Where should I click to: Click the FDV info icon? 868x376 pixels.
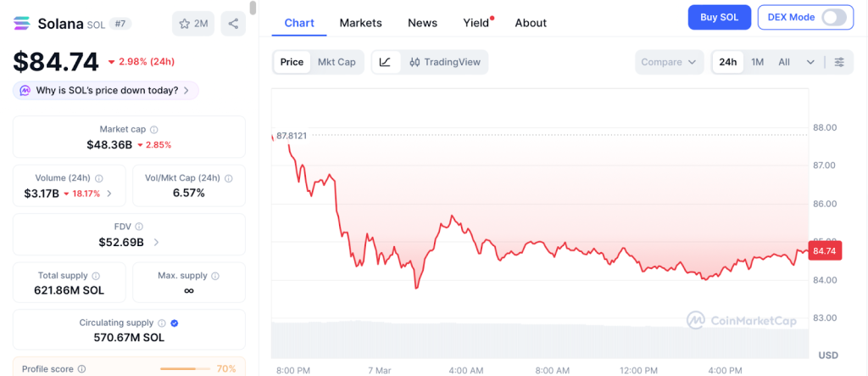click(139, 227)
